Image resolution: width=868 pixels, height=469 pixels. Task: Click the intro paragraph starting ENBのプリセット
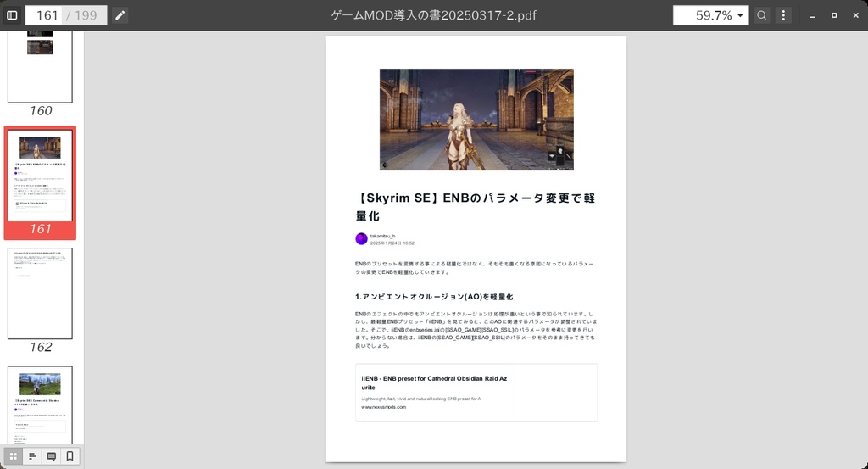(475, 268)
